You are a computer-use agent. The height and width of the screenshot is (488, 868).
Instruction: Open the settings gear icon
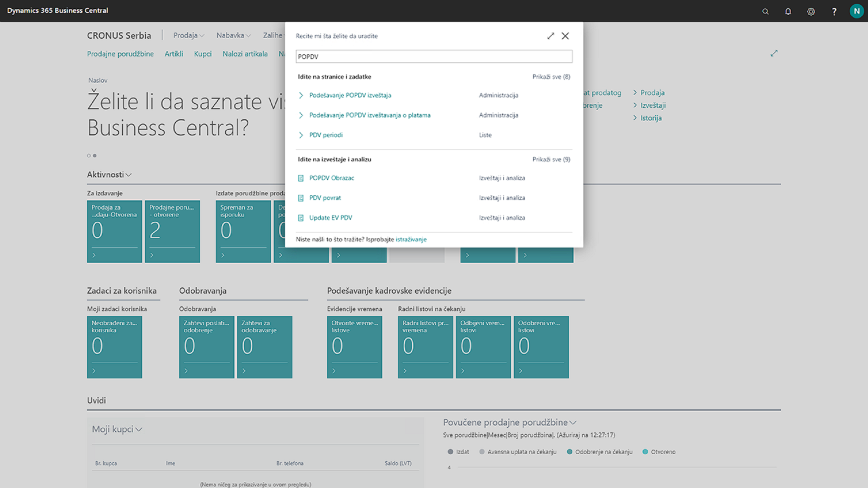point(811,11)
